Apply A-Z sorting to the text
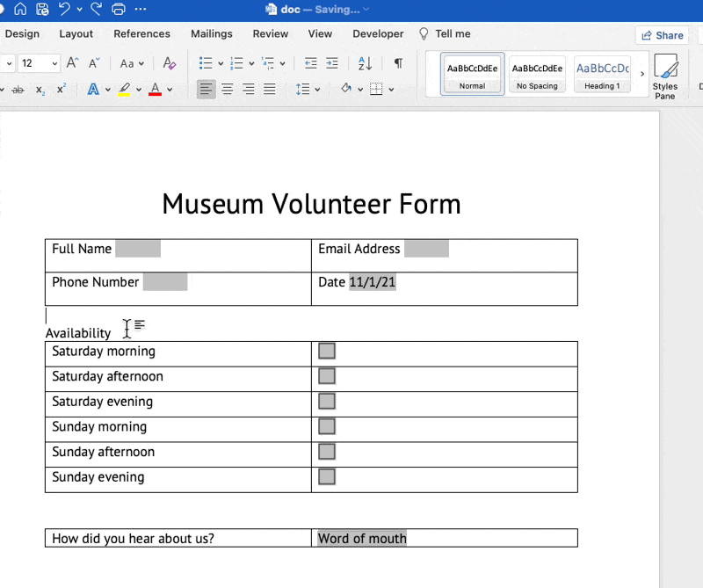Viewport: 703px width, 588px height. [x=365, y=62]
